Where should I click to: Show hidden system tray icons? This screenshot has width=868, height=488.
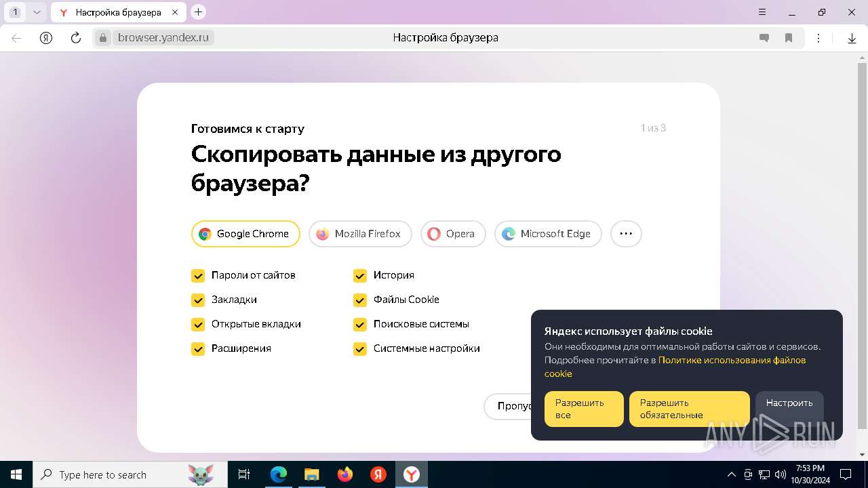[x=731, y=474]
